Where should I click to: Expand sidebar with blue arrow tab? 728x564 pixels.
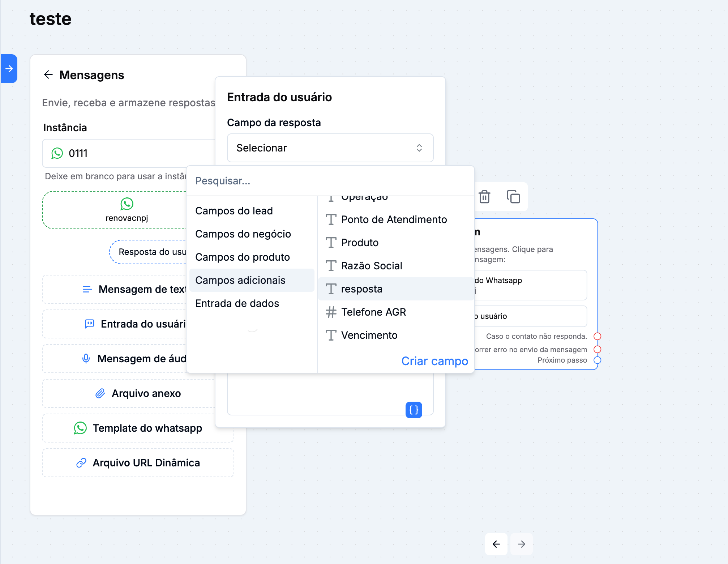pyautogui.click(x=9, y=69)
